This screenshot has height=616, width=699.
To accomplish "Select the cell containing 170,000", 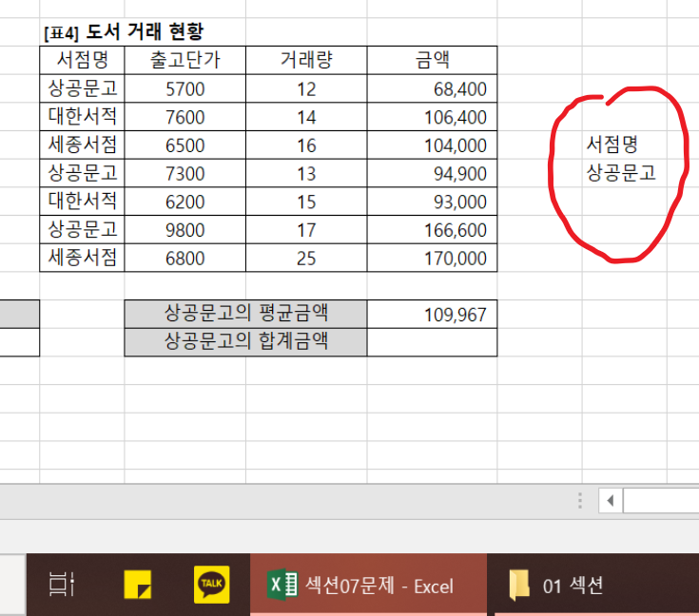I will pyautogui.click(x=432, y=258).
